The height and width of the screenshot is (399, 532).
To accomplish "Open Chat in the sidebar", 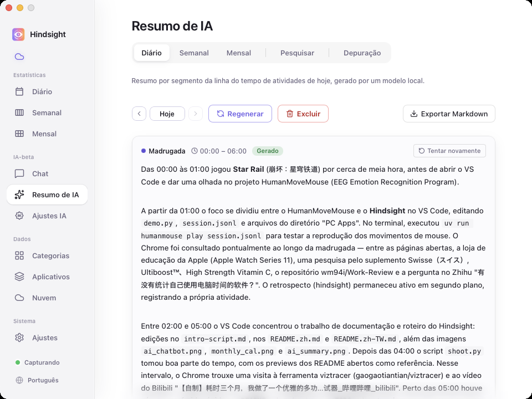I will 47,173.
